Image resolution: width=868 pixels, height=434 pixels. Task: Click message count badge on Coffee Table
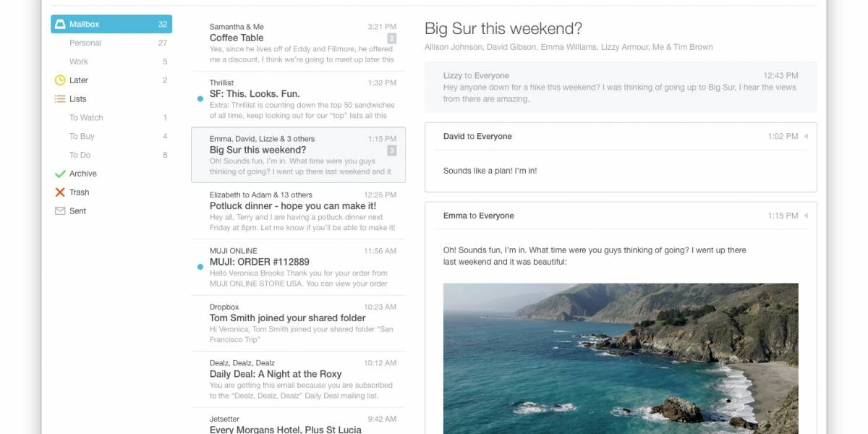point(391,38)
